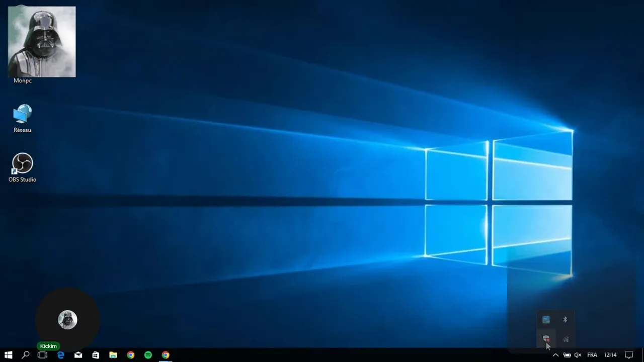Select the Réseau label text
The image size is (644, 362).
click(22, 130)
